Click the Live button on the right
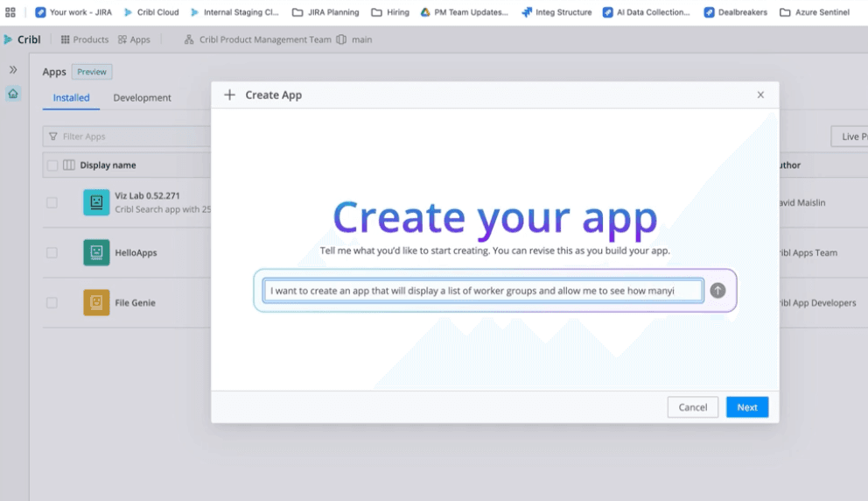Viewport: 868px width, 501px height. pyautogui.click(x=850, y=137)
